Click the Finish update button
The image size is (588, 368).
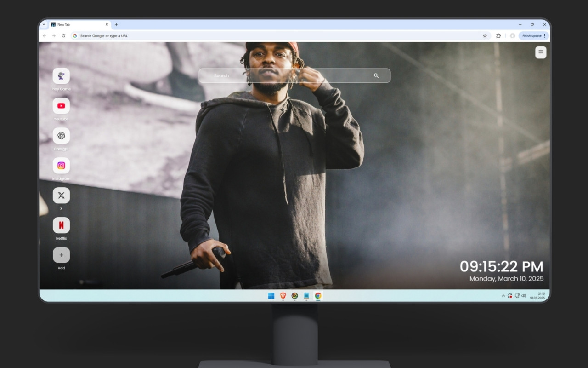pos(531,35)
